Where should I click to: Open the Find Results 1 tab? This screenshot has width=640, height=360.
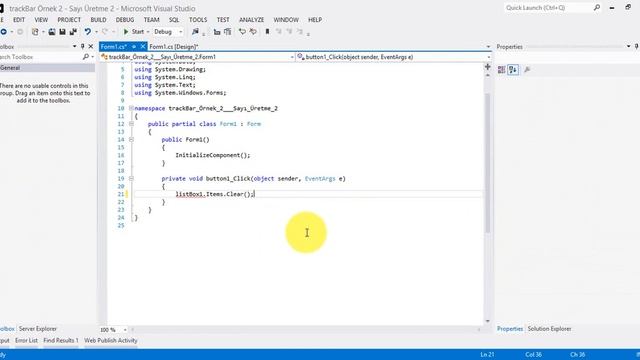pyautogui.click(x=61, y=340)
